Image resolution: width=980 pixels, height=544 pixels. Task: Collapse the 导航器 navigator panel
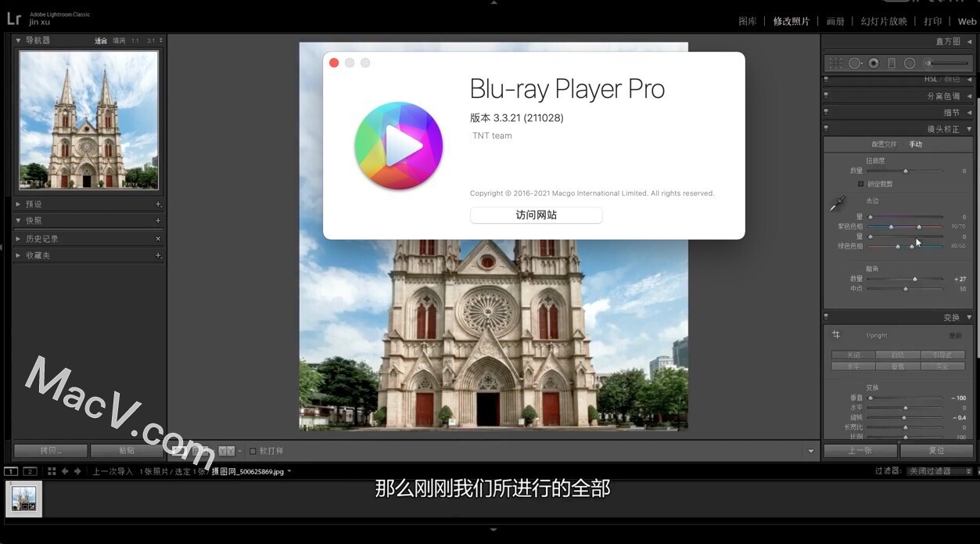[x=19, y=40]
